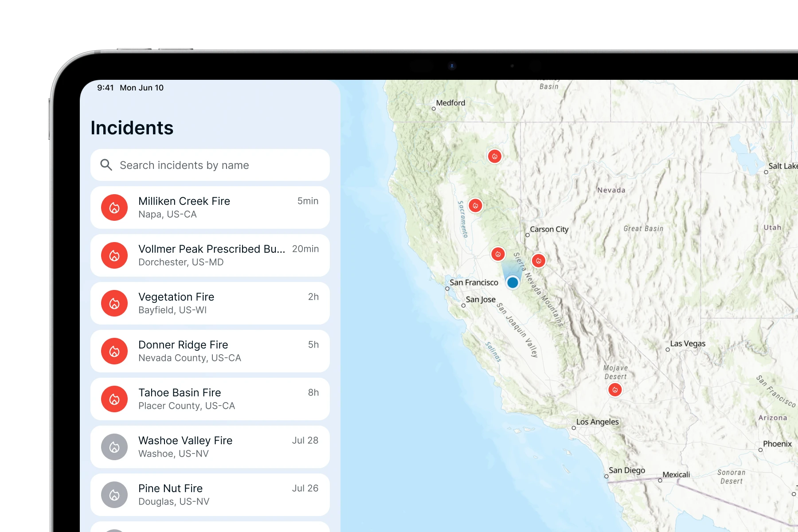Image resolution: width=798 pixels, height=532 pixels.
Task: Click the fire icon next to Vollmer Peak Prescribed Burn
Action: 114,255
